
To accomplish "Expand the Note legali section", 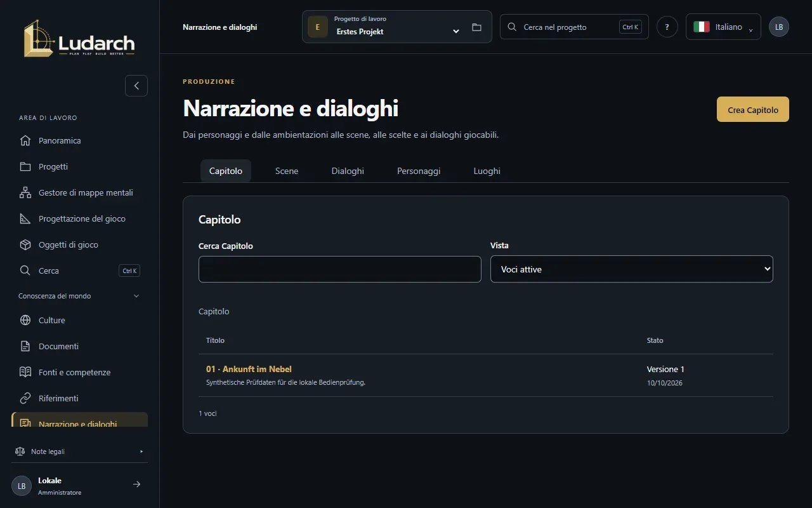I will point(80,451).
